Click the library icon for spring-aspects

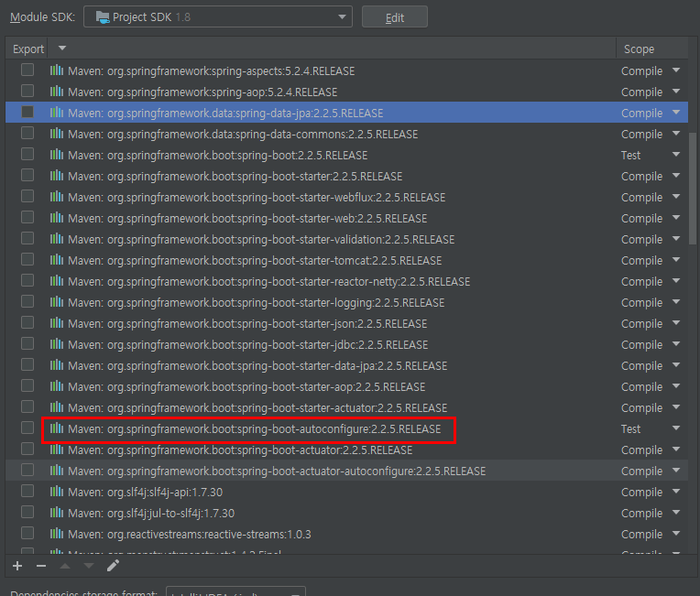(57, 70)
